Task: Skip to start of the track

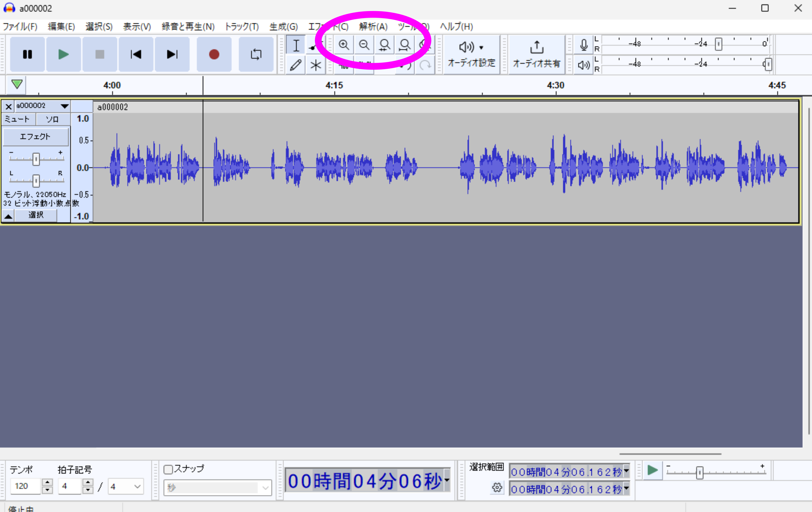Action: 136,54
